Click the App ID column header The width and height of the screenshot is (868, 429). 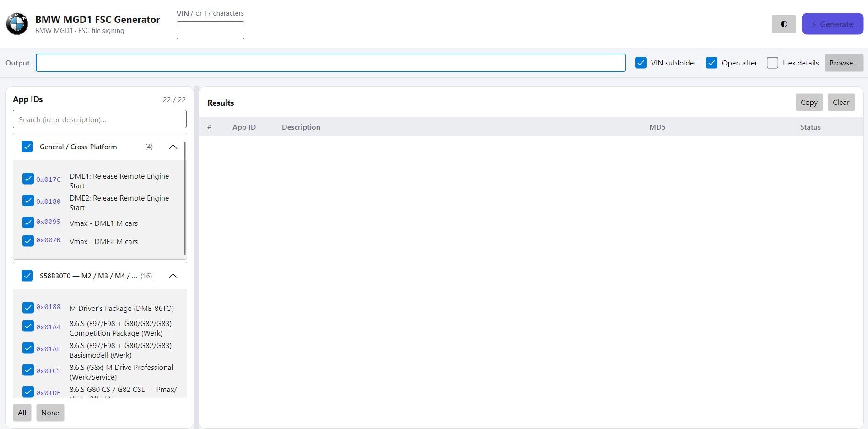click(244, 127)
